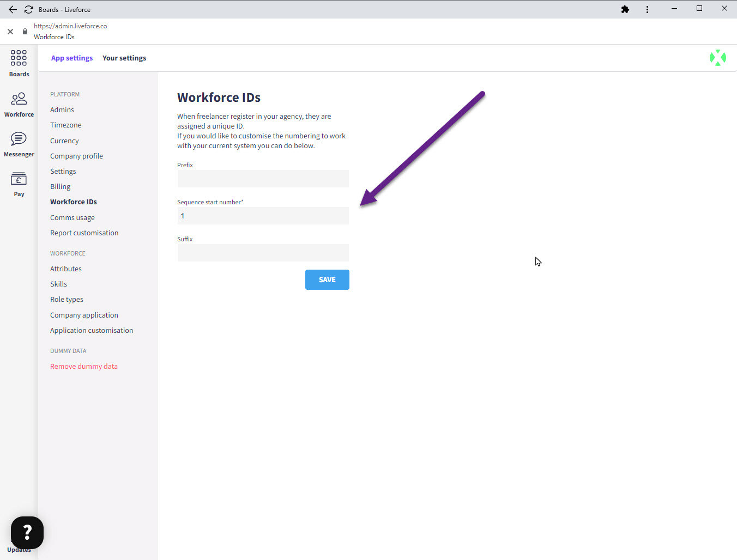Click the Sequence start number field
This screenshot has width=737, height=560.
[x=263, y=216]
